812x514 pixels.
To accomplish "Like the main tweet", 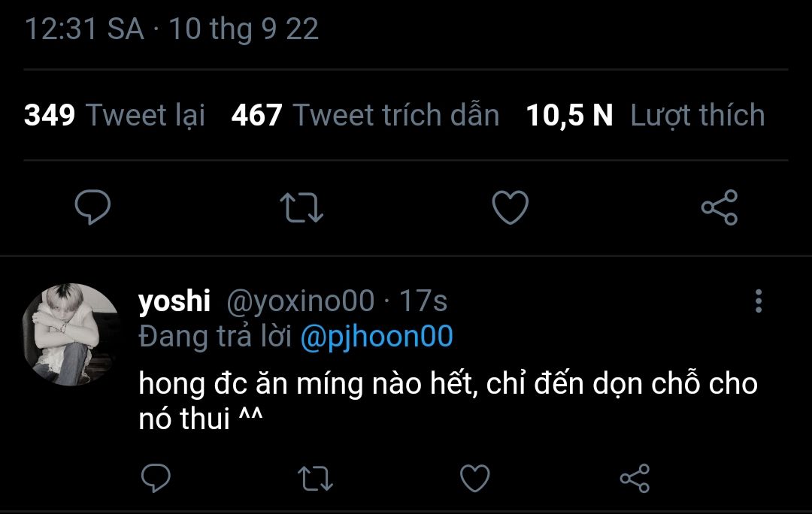I will (x=510, y=207).
